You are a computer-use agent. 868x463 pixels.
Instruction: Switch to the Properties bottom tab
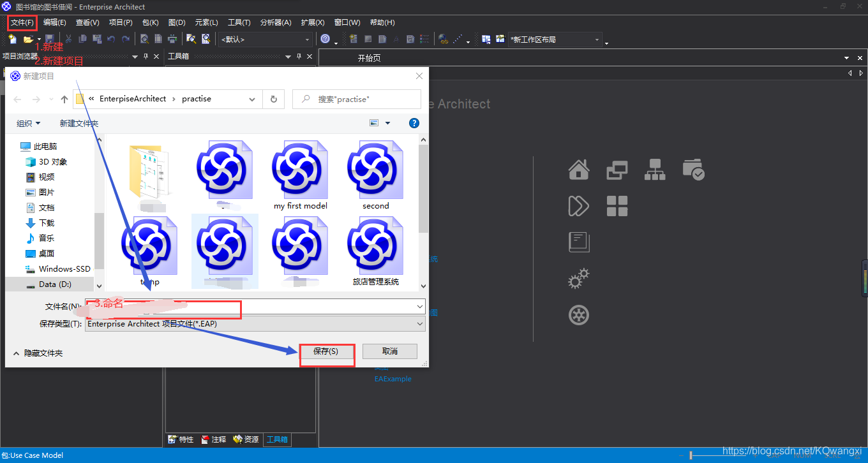(181, 439)
